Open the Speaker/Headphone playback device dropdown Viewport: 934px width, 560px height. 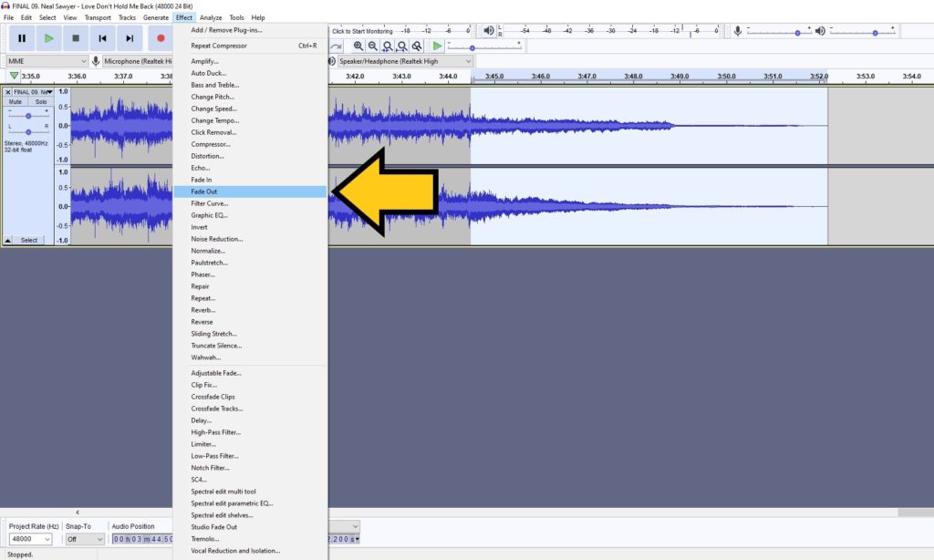coord(405,61)
